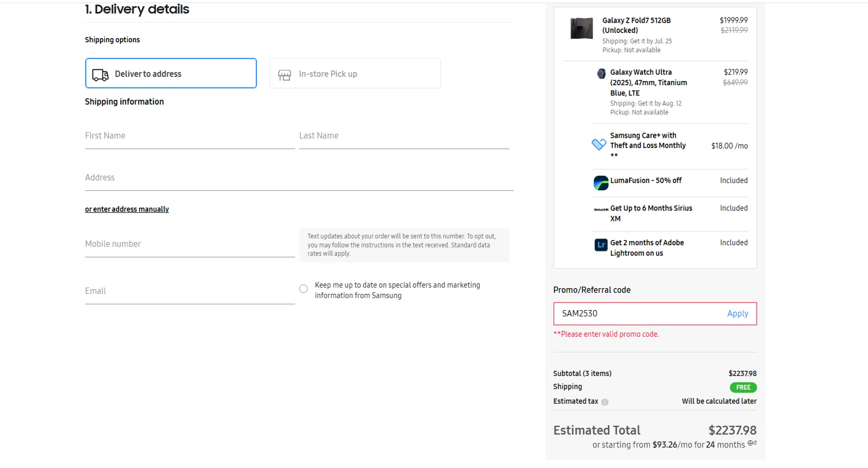Click the $18.00 /mo Care+ price
Screen dimensions: 868x468
[x=729, y=146]
